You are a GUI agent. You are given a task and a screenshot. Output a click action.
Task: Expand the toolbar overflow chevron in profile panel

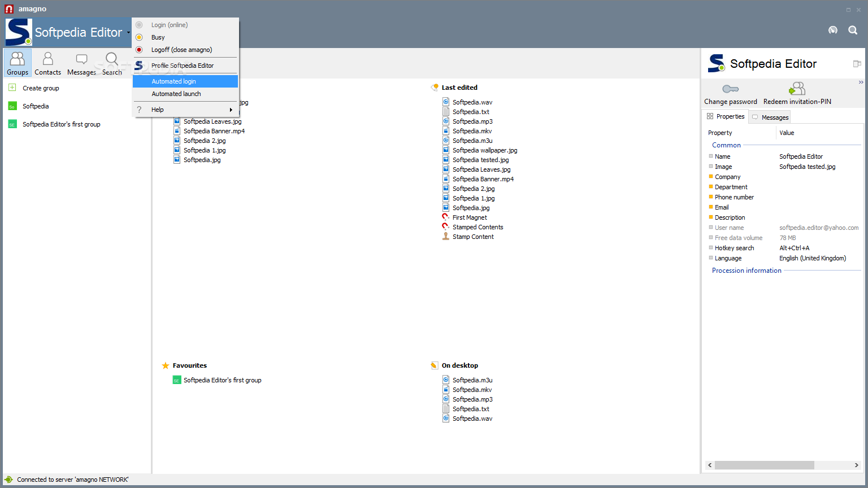tap(861, 82)
